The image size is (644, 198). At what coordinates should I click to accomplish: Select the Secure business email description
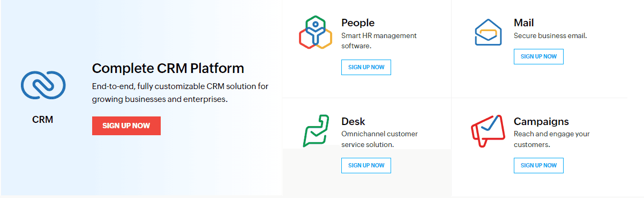pyautogui.click(x=550, y=36)
